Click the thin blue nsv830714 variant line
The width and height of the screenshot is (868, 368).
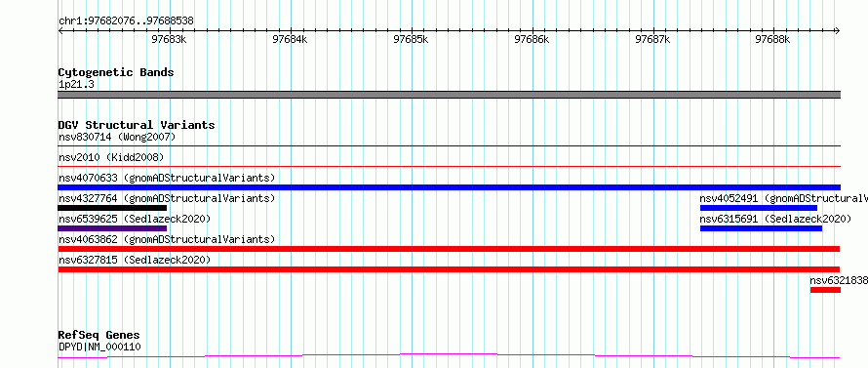(x=449, y=145)
